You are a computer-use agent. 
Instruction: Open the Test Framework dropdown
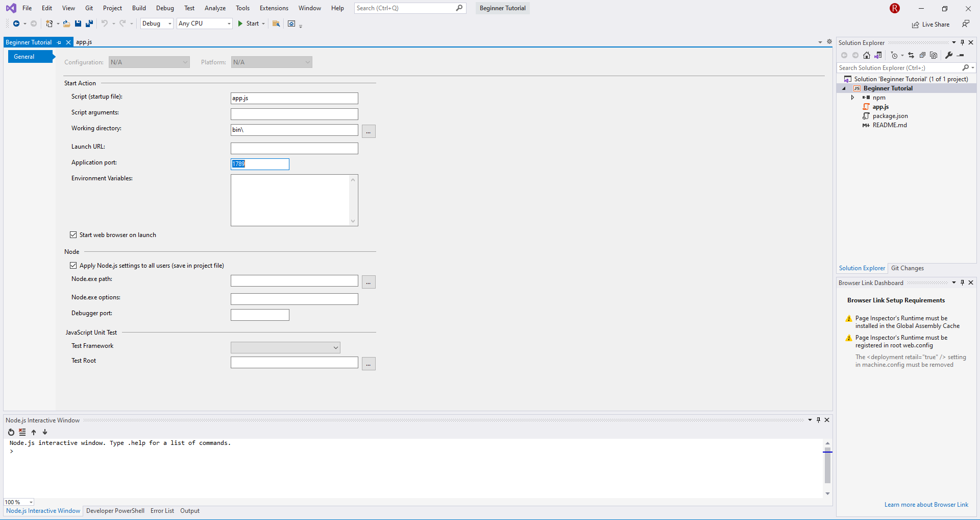(x=285, y=348)
